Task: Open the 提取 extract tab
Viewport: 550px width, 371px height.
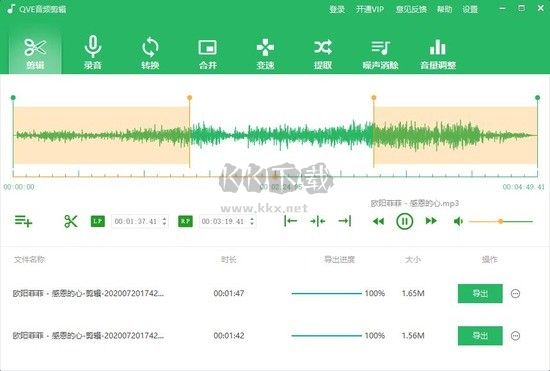Action: [x=323, y=53]
